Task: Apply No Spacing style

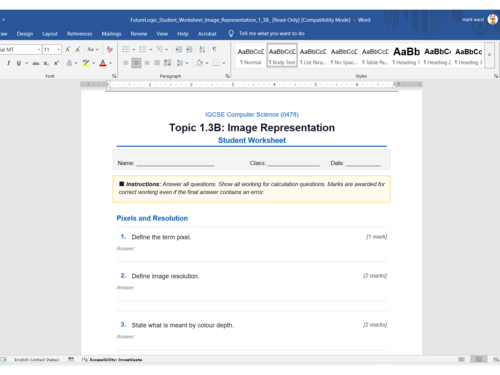Action: pos(344,56)
